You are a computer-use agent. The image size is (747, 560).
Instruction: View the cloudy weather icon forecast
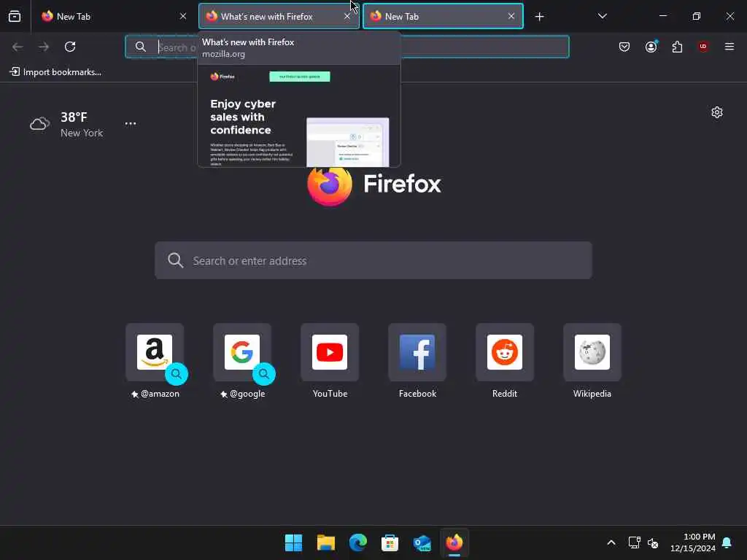point(40,124)
